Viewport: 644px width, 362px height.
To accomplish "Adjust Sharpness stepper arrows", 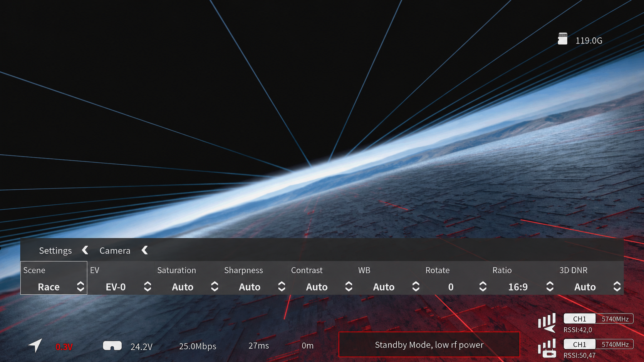I will click(x=282, y=287).
